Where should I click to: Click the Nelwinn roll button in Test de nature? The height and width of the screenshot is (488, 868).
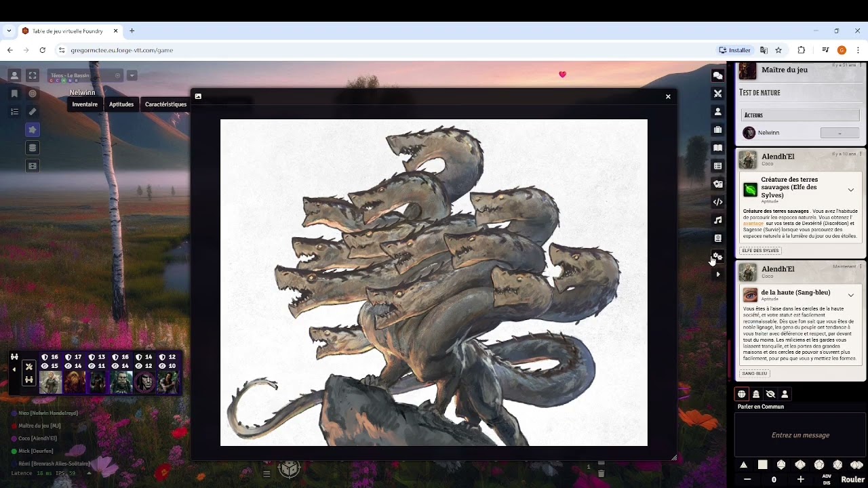point(840,133)
